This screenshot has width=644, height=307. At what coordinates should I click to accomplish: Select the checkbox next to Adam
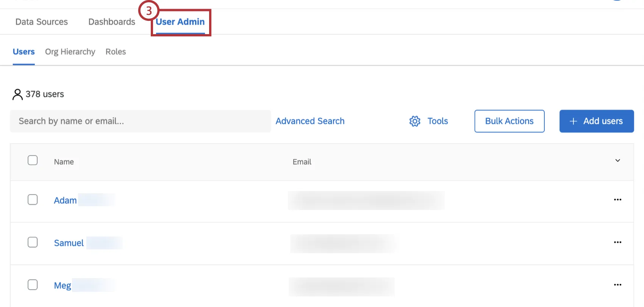[x=33, y=200]
